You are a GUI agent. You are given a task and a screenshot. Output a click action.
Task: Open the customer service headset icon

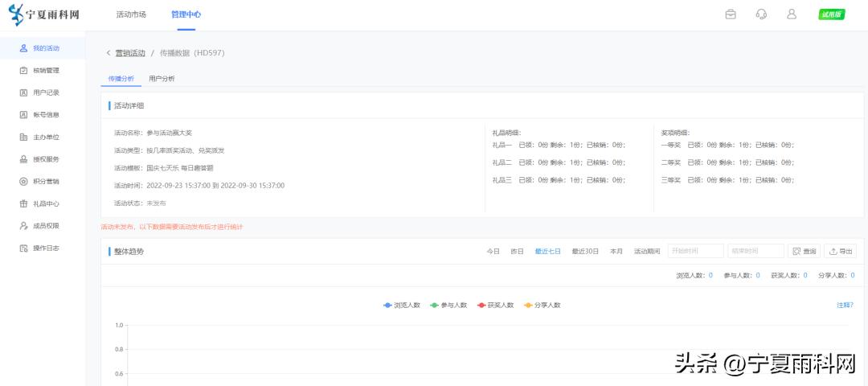point(761,14)
